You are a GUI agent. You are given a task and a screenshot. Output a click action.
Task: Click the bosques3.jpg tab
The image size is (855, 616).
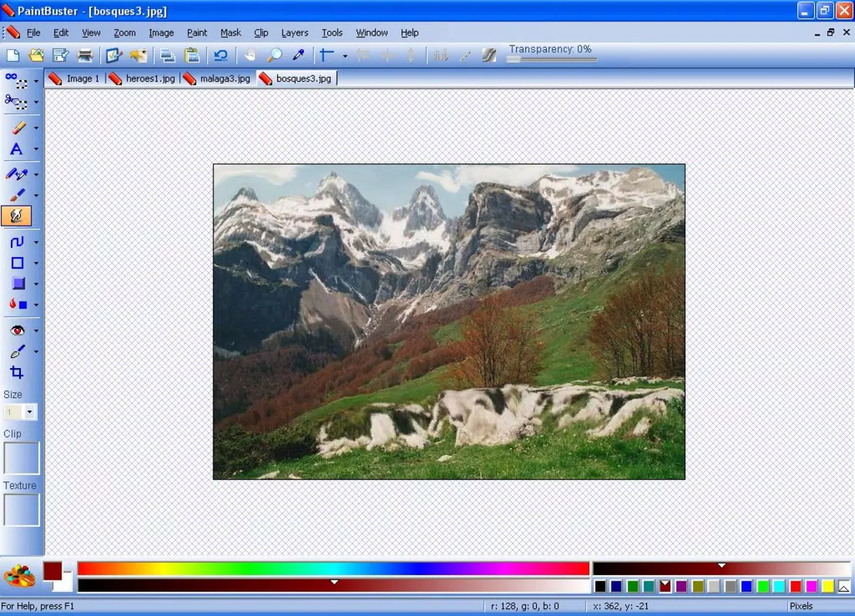coord(296,79)
